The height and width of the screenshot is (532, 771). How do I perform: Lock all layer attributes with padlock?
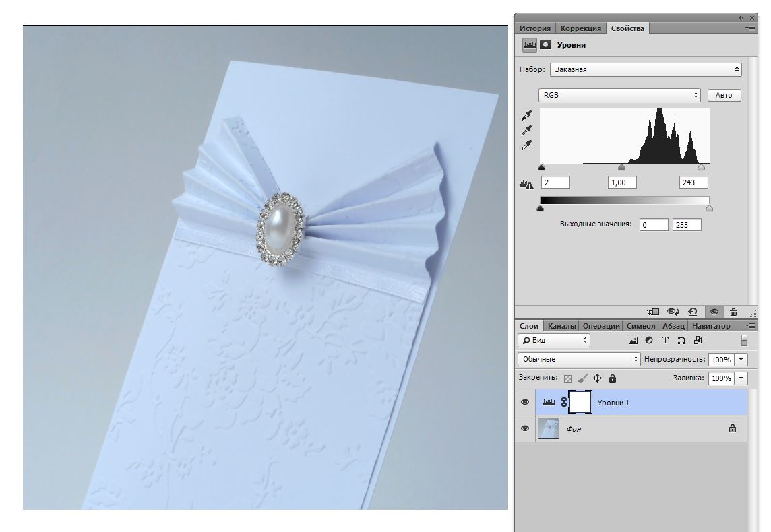coord(612,378)
